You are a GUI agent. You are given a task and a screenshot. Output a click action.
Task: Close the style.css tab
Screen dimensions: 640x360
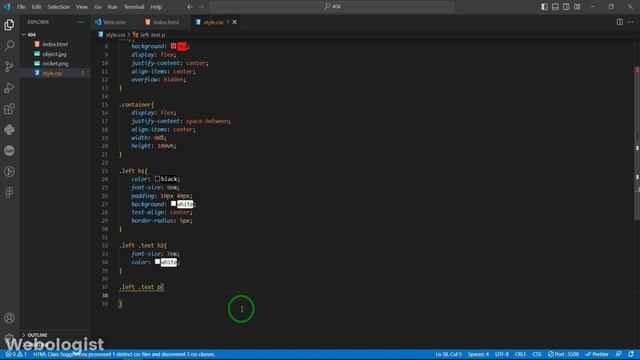[x=234, y=22]
